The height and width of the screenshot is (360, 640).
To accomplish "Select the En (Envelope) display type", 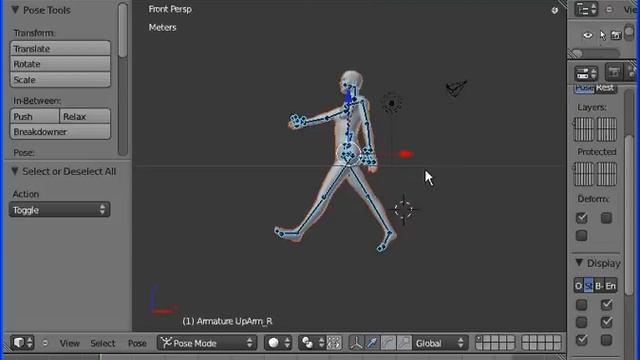I will [611, 286].
